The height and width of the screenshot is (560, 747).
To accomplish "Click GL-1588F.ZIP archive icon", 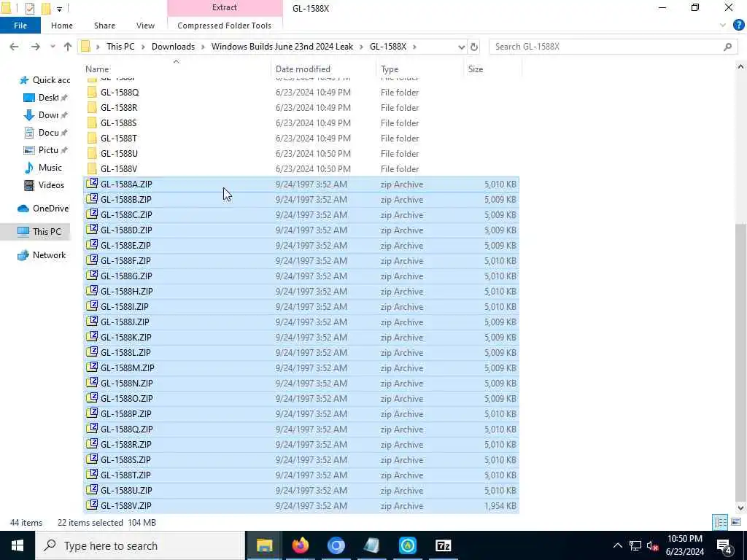I will 92,260.
